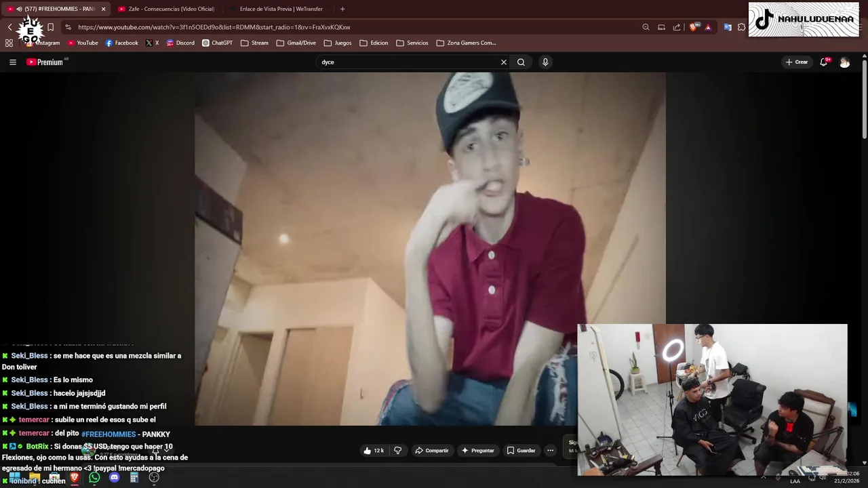Expand the Stream bookmarks folder
This screenshot has width=868, height=488.
click(254, 43)
